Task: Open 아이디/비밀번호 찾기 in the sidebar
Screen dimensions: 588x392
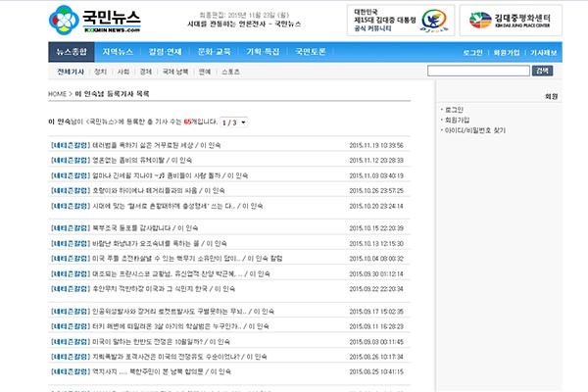Action: coord(474,130)
